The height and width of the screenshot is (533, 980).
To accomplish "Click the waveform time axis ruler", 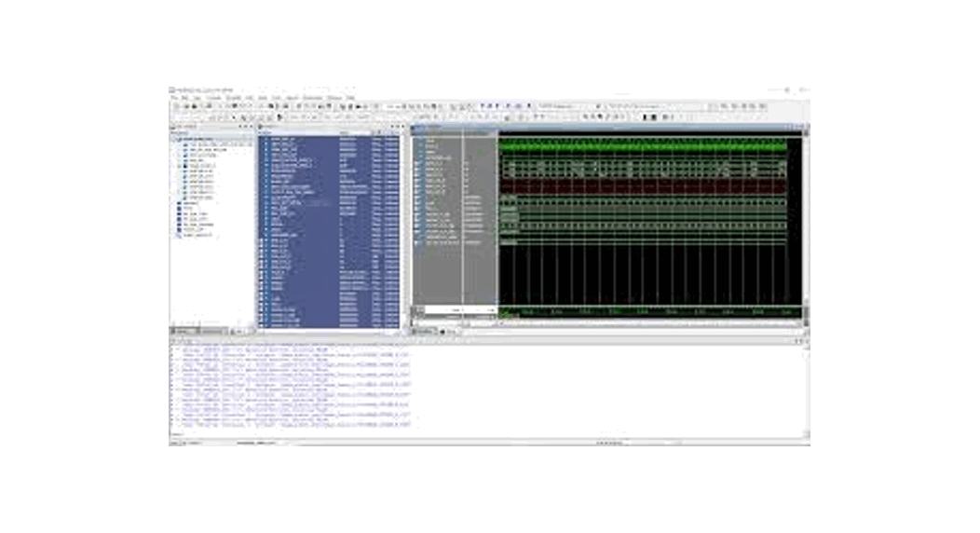I will point(650,311).
